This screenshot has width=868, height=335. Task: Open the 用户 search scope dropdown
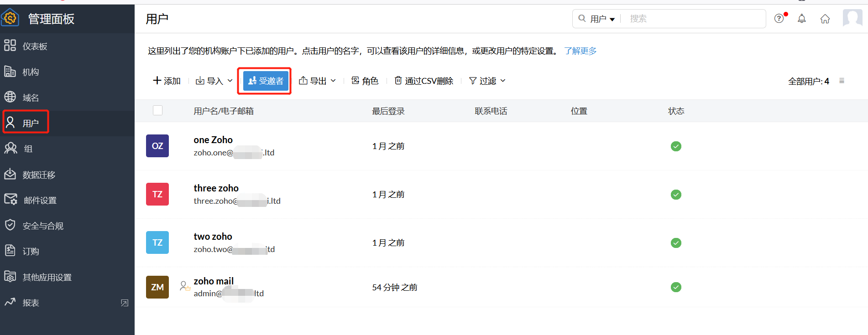602,19
